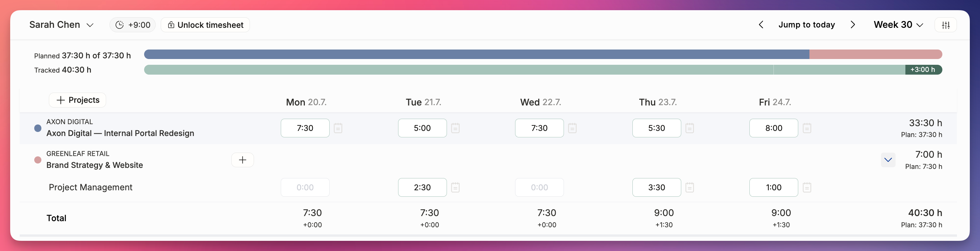The height and width of the screenshot is (251, 980).
Task: Open the +9:00 overtime balance indicator
Action: (x=132, y=25)
